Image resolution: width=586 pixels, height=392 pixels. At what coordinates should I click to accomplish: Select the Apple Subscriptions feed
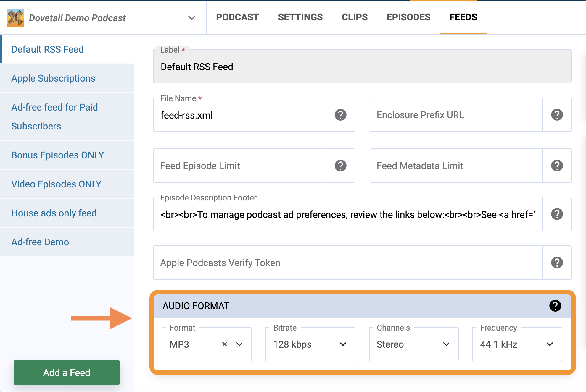pos(53,78)
